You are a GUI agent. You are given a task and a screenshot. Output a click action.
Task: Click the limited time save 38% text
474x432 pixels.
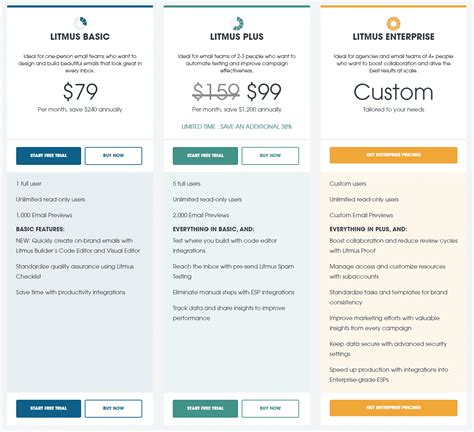pyautogui.click(x=237, y=127)
